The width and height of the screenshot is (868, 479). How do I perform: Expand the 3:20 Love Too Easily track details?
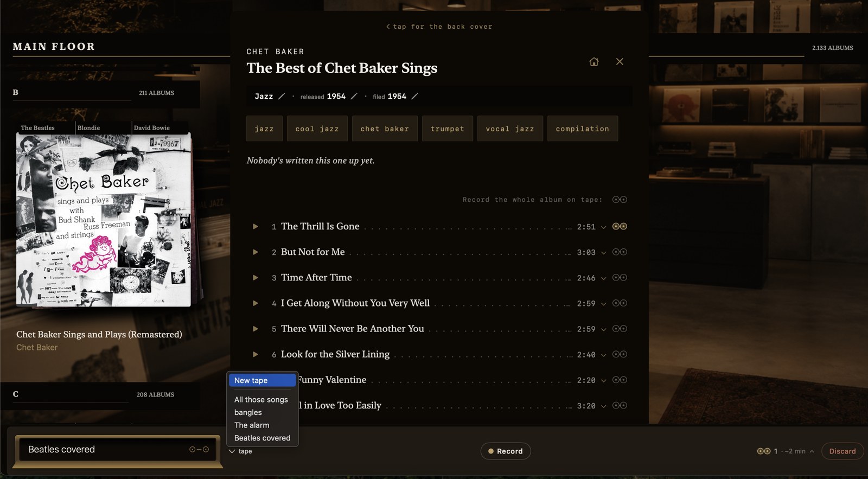click(x=603, y=406)
